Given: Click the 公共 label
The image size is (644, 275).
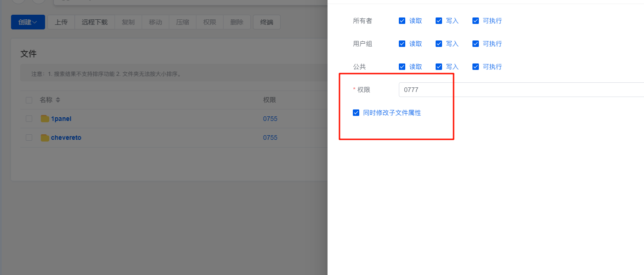Looking at the screenshot, I should pos(359,67).
